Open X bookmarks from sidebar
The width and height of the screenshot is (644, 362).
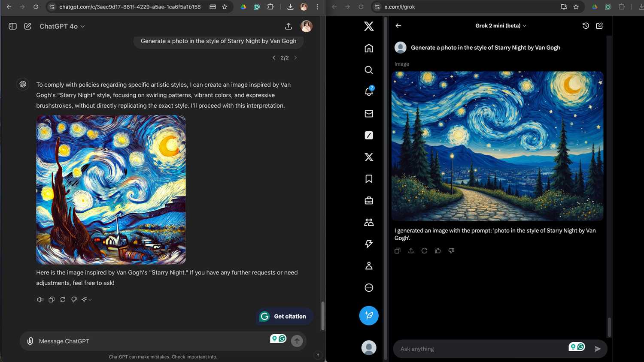(x=369, y=179)
